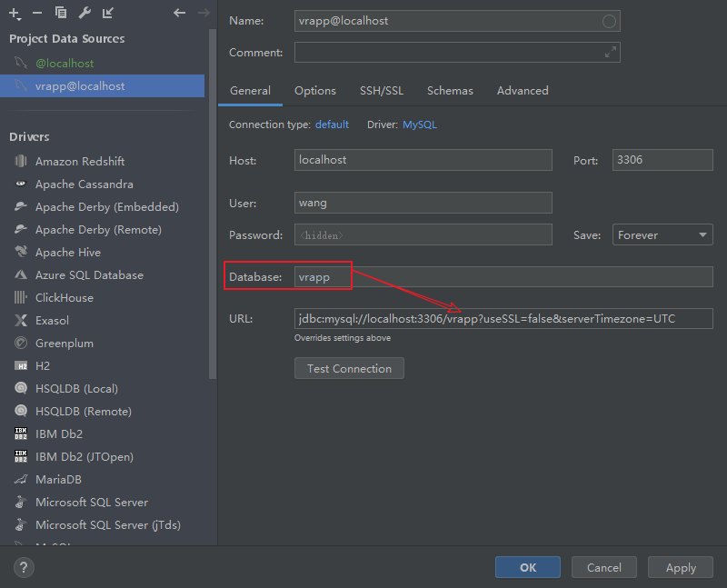Switch to the SSH/SSL tab
The width and height of the screenshot is (727, 588).
(381, 90)
